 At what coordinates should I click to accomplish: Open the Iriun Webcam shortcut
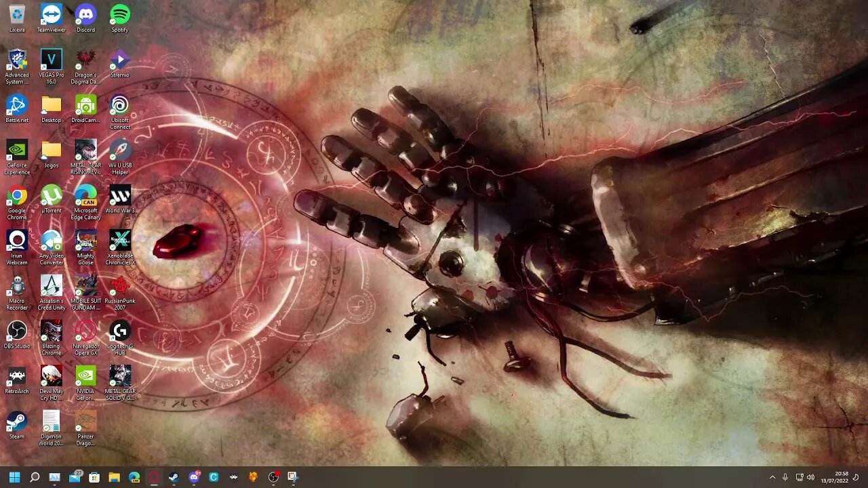pyautogui.click(x=17, y=248)
